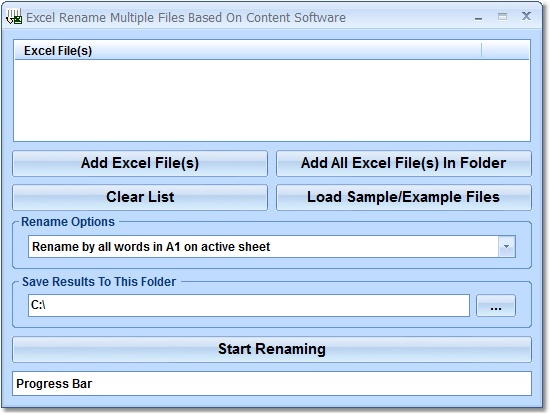Screen dimensions: 550x415
Task: Click the window title bar text
Action: [x=186, y=18]
